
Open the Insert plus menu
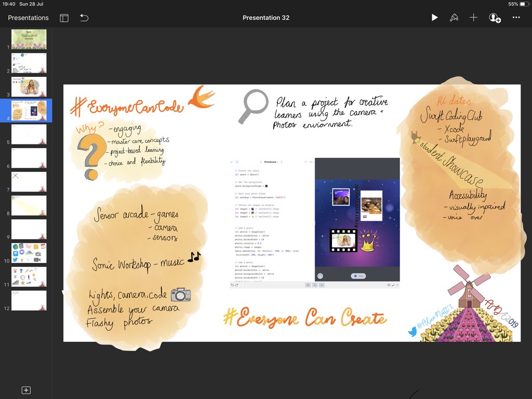[473, 17]
